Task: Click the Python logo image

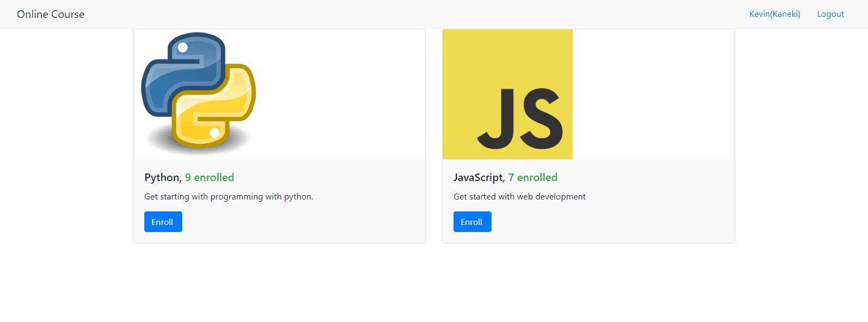Action: coord(199,94)
